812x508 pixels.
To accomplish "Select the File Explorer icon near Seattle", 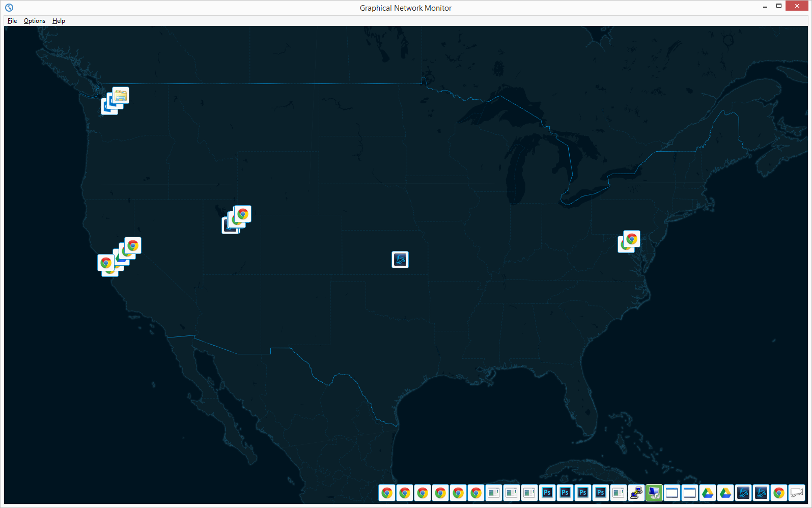I will pyautogui.click(x=121, y=95).
